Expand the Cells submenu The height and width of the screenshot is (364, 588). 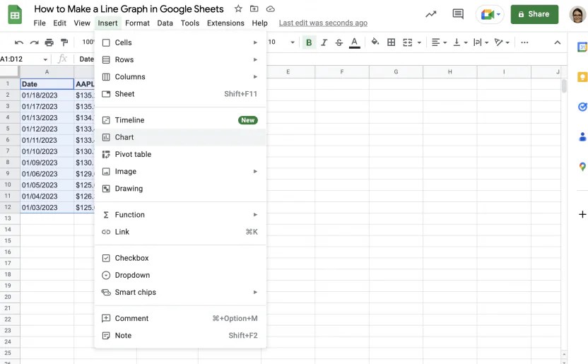180,42
